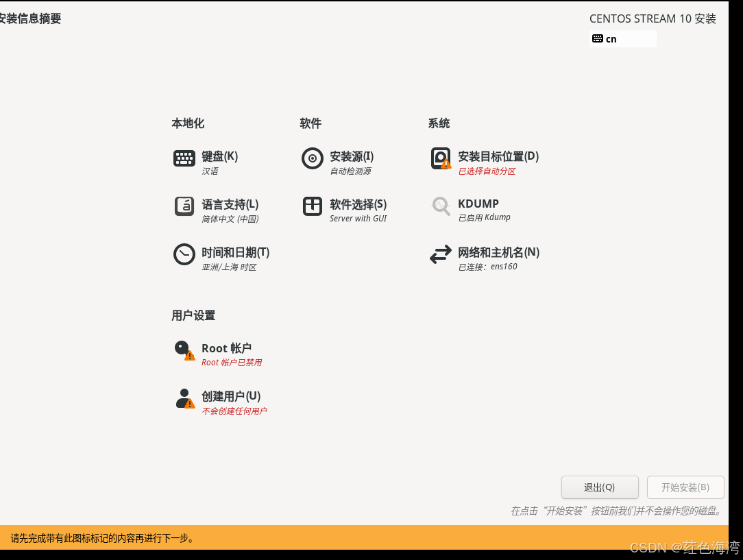Viewport: 743px width, 560px height.
Task: Select the disc icon for 安装源
Action: click(313, 158)
